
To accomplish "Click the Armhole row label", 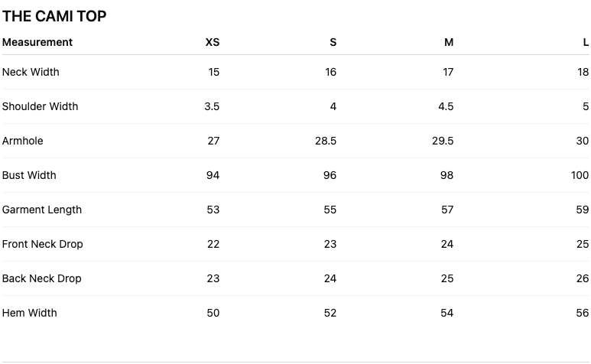I will click(23, 141).
